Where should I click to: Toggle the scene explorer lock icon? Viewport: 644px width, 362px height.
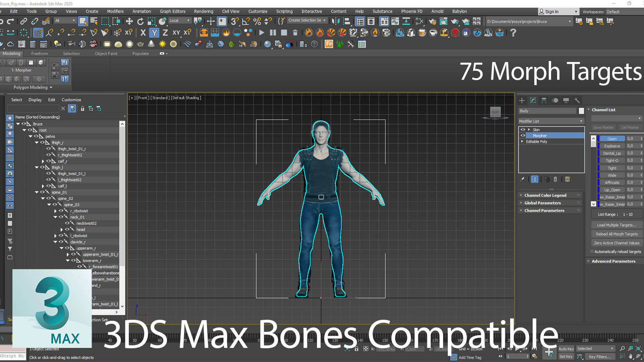click(x=83, y=109)
